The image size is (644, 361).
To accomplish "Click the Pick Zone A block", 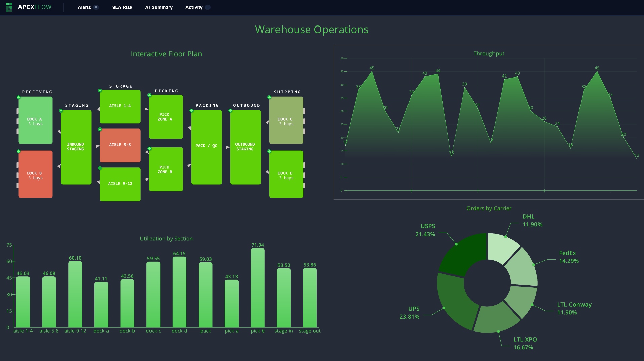I will click(166, 117).
